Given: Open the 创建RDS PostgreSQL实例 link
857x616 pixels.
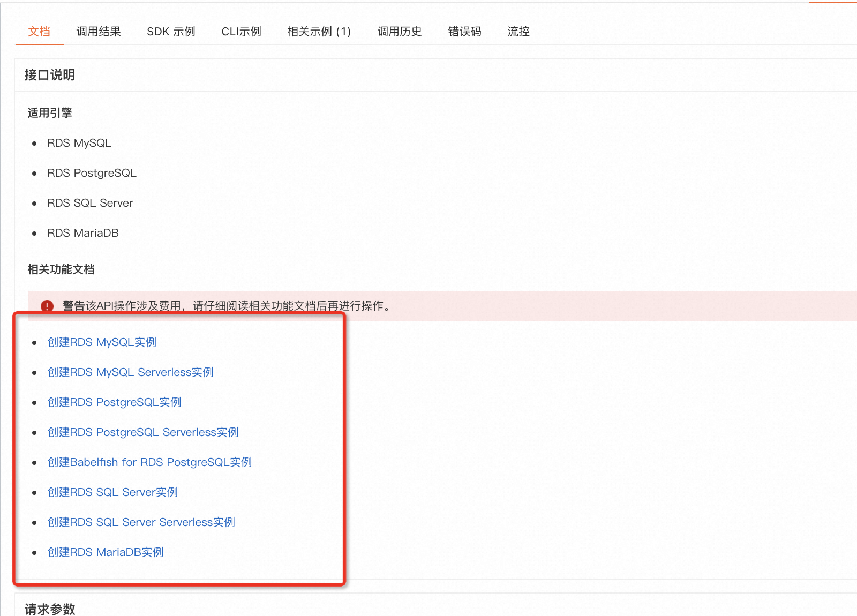Looking at the screenshot, I should (115, 402).
